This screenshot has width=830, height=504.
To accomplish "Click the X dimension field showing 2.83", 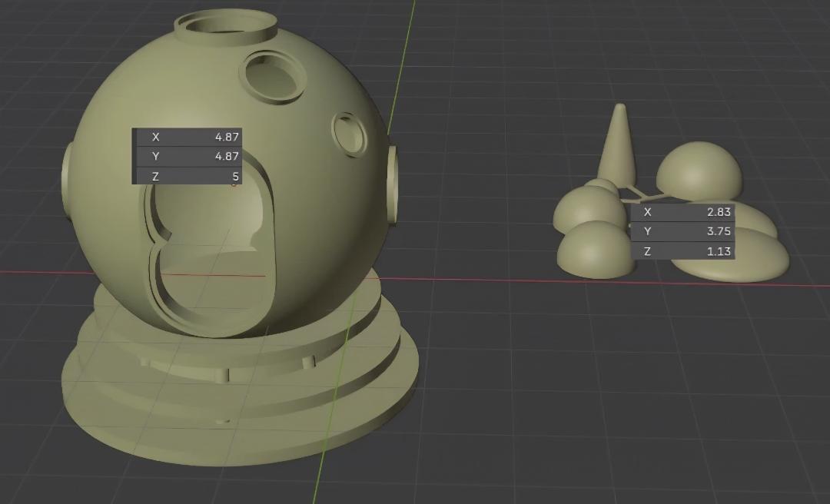I will tap(682, 212).
